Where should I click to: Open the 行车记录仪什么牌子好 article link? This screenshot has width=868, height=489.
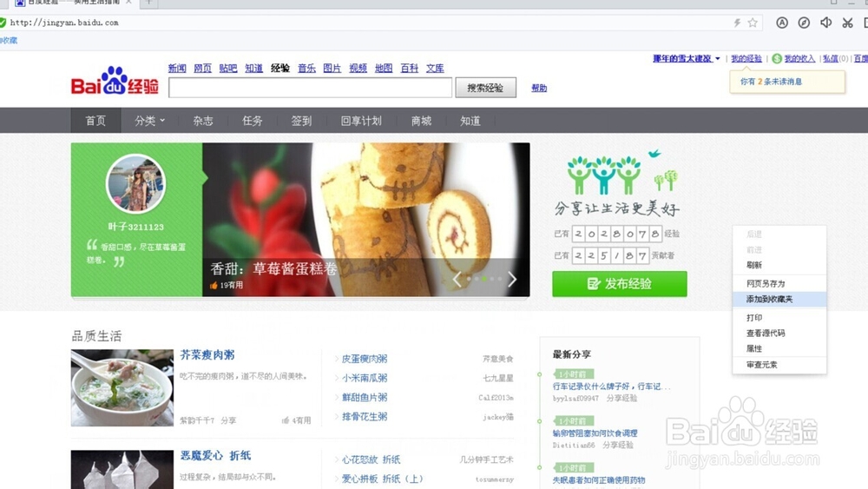pos(612,387)
